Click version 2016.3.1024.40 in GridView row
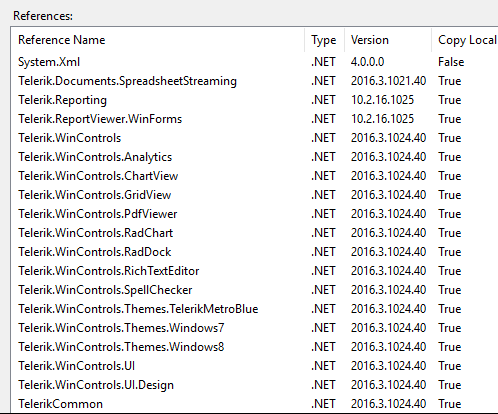Screen dimensions: 498x414 (388, 195)
